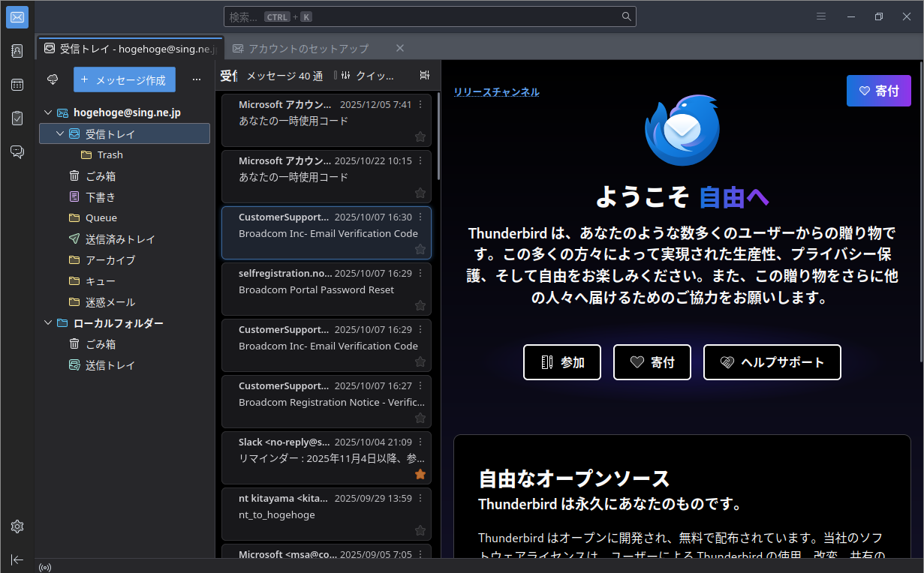
Task: Select the 下書き folder
Action: [125, 196]
